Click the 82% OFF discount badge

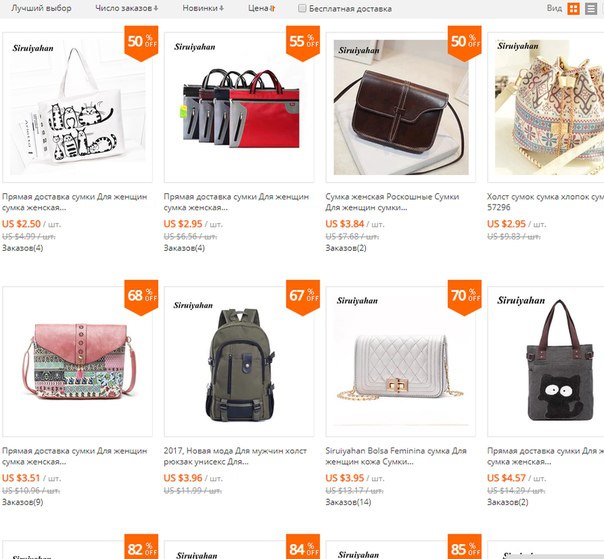coord(141,547)
